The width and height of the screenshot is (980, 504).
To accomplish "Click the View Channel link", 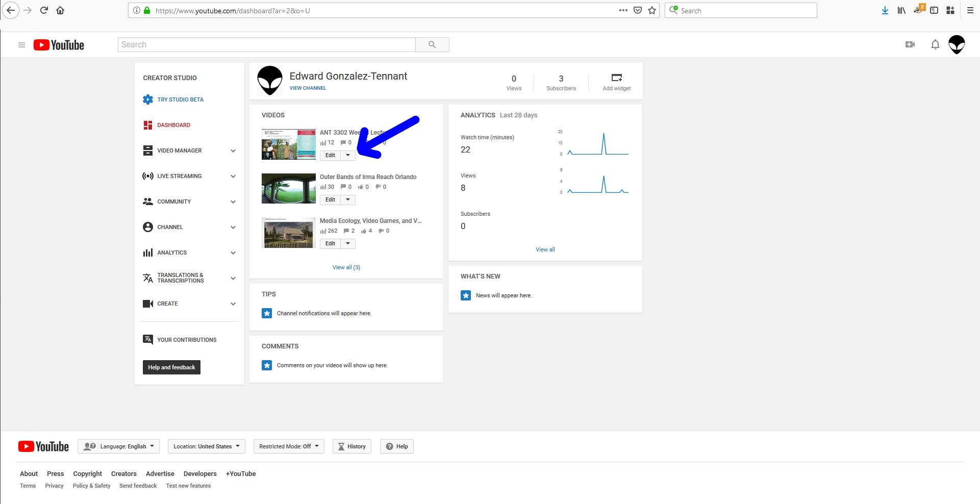I will (x=308, y=88).
